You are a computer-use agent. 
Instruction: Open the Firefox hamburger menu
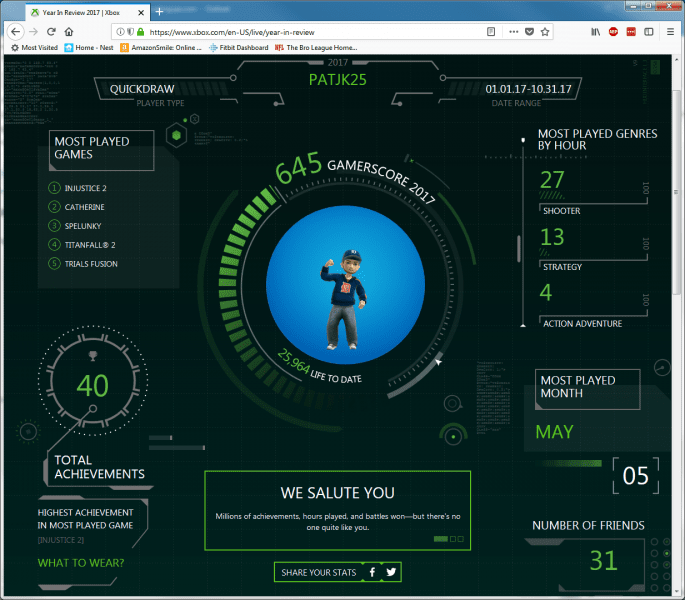[672, 32]
